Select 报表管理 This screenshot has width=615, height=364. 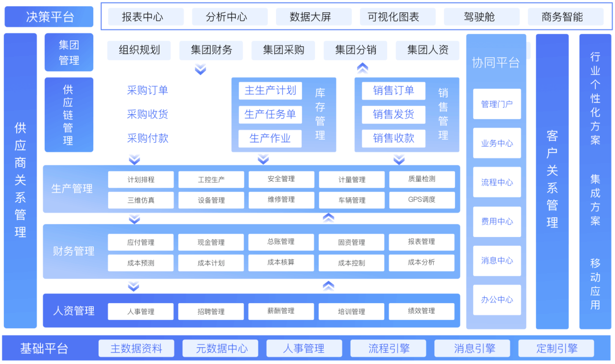coord(422,242)
